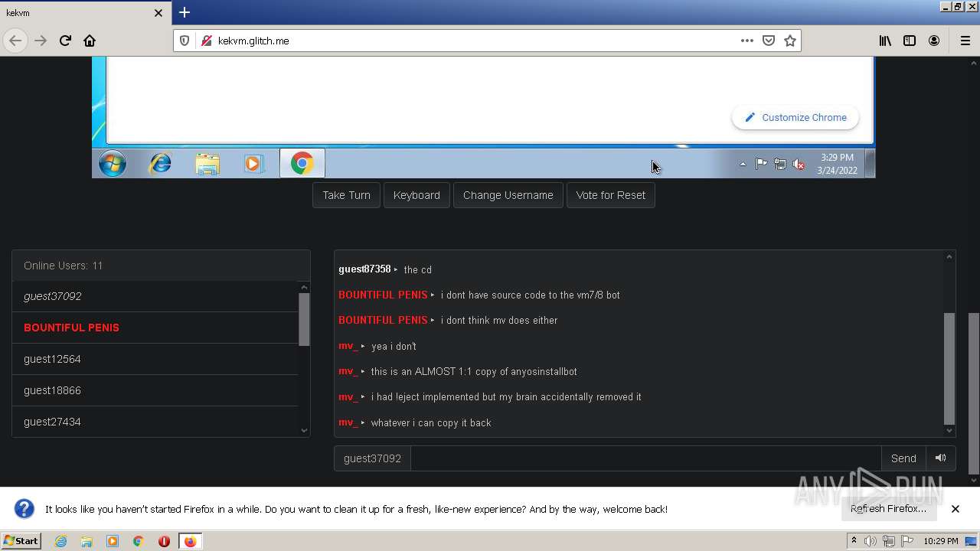
Task: Open Internet Explorer on host taskbar
Action: (x=60, y=541)
